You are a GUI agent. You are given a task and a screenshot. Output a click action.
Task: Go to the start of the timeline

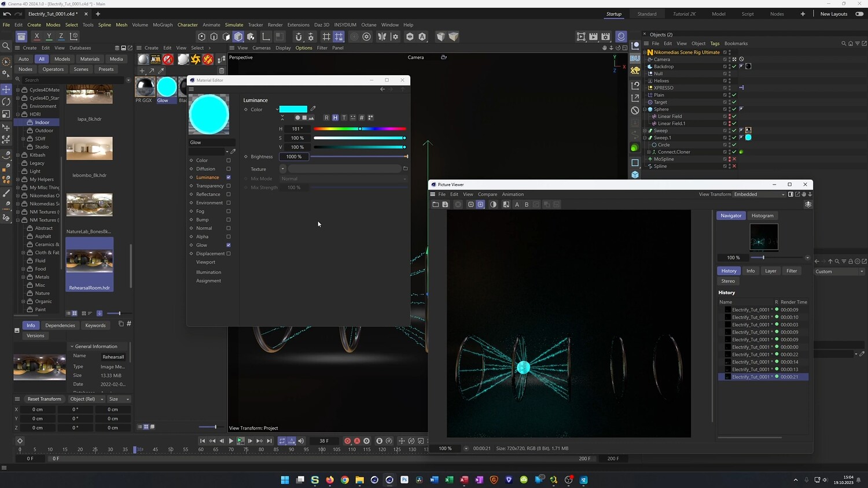coord(202,441)
